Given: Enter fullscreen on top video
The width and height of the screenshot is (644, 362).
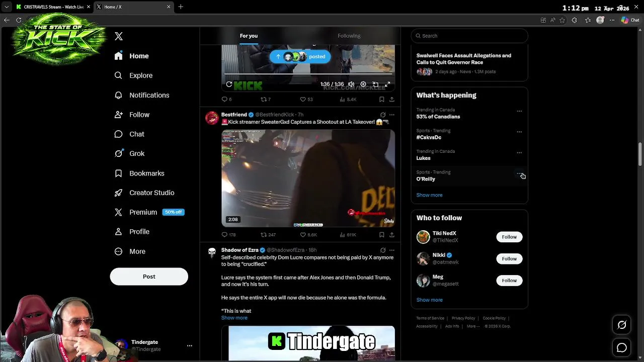Looking at the screenshot, I should click(x=387, y=84).
